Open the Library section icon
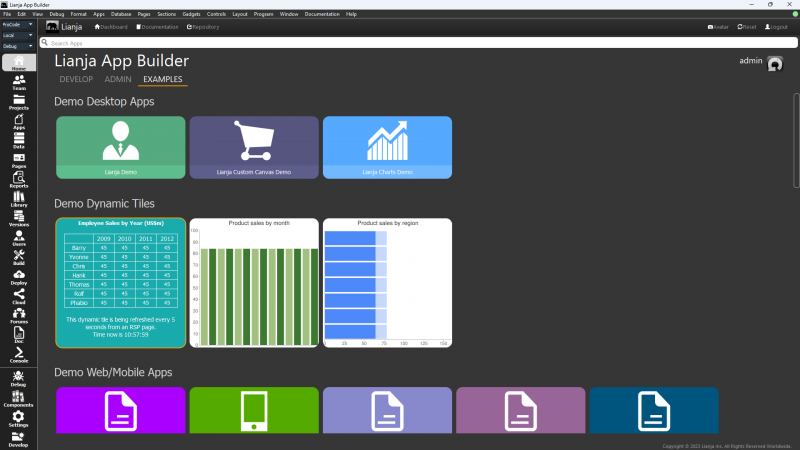The height and width of the screenshot is (450, 800). point(19,198)
